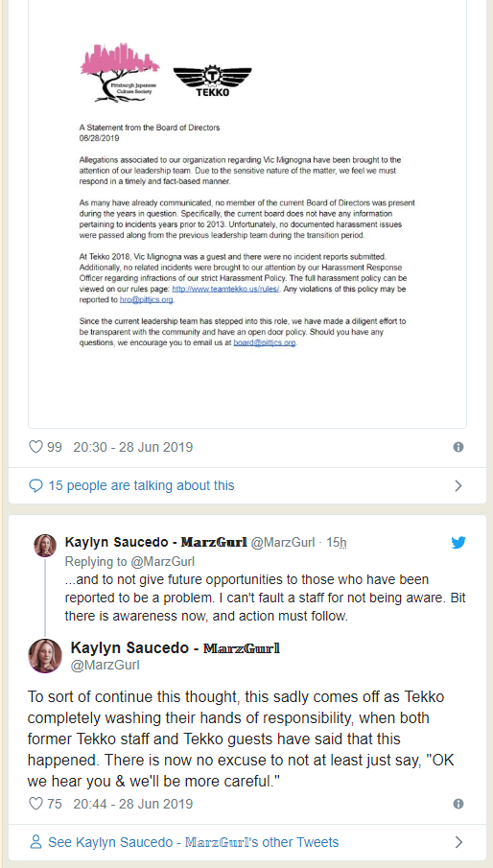Open info icon on the first tweet

[458, 447]
